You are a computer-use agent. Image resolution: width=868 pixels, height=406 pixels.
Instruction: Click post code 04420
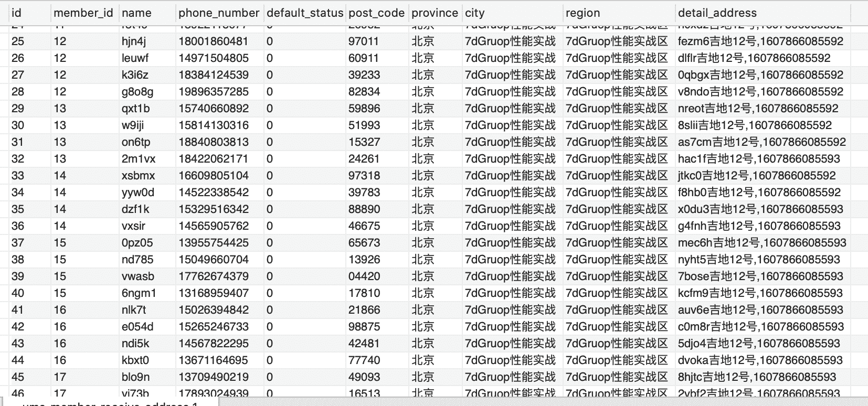click(364, 276)
